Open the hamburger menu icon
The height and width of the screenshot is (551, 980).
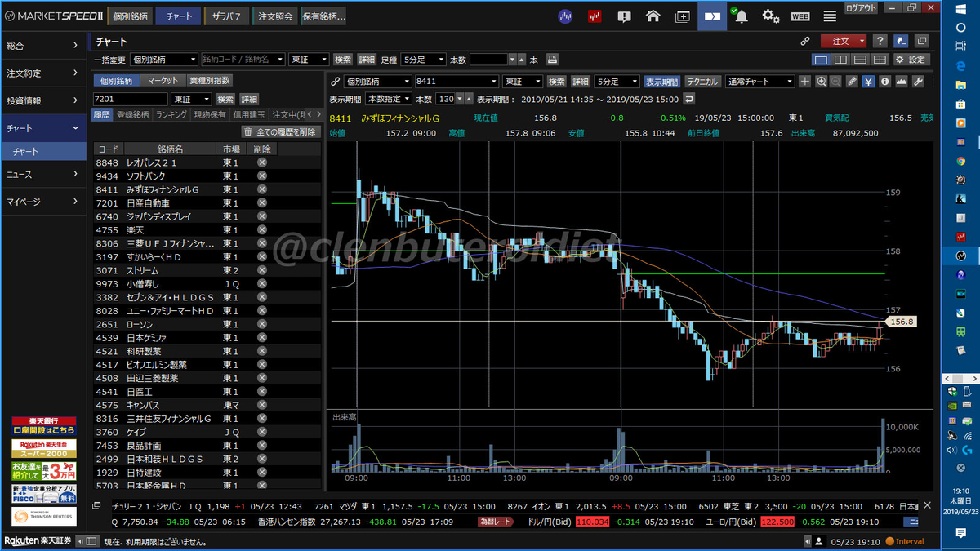[x=830, y=16]
